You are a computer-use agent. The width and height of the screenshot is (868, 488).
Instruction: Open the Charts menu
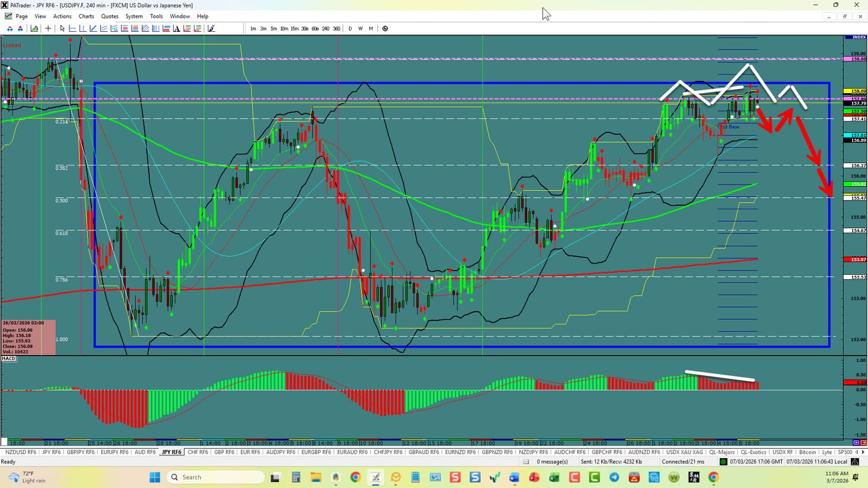click(86, 16)
